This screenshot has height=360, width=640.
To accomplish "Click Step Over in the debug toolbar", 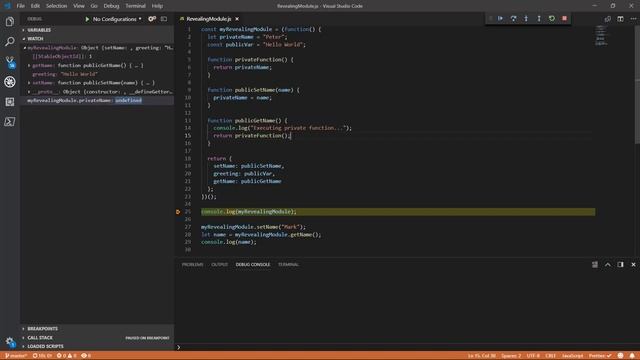I will (513, 18).
